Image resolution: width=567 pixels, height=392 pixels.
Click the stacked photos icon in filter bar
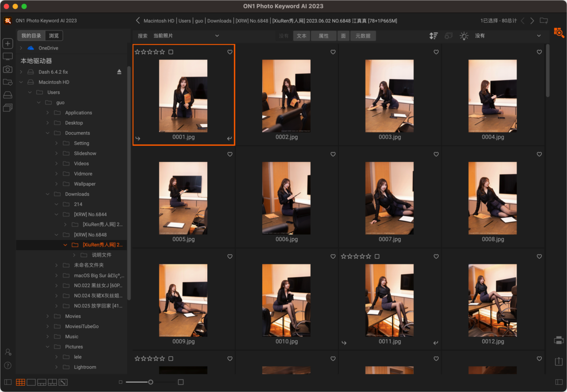(x=449, y=36)
